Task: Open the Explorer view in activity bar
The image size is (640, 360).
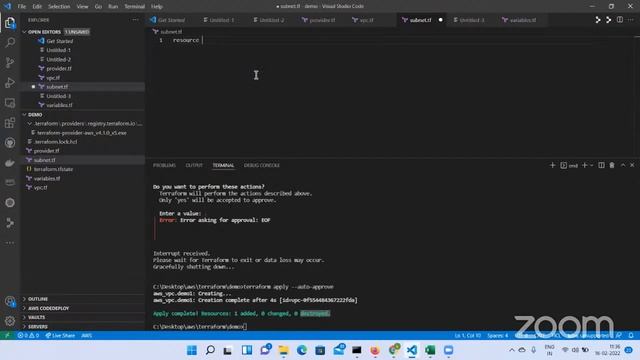Action: click(x=10, y=23)
